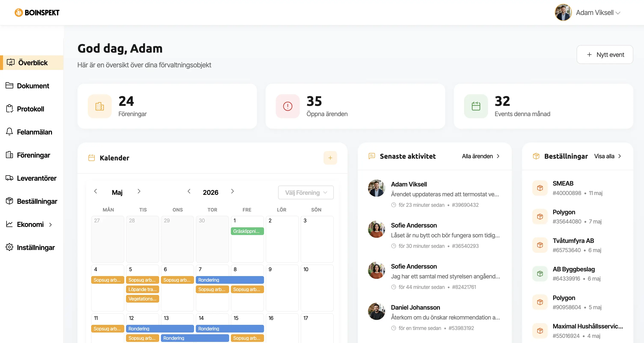Click Adam Viksell's avatar in the header
Viewport: 644px width, 343px height.
[563, 12]
